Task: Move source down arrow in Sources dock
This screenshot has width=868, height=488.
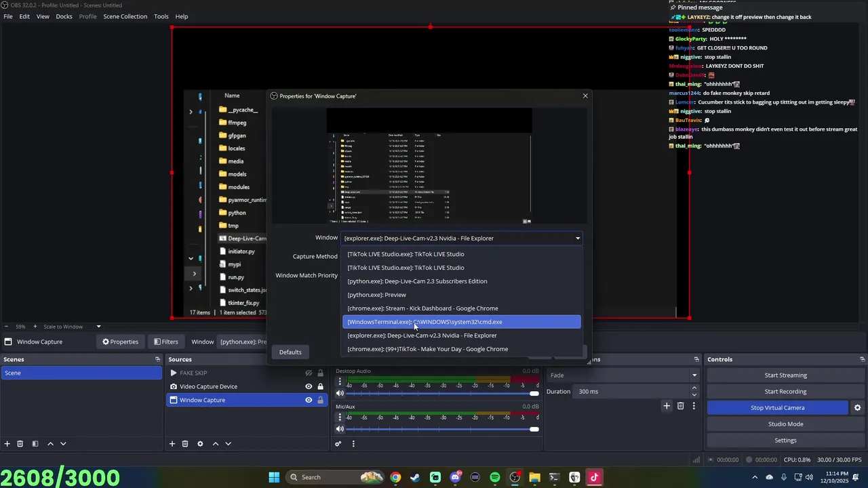Action: pyautogui.click(x=228, y=444)
